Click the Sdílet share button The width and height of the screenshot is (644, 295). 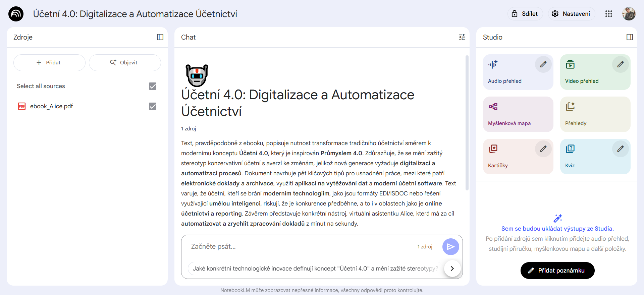[525, 14]
